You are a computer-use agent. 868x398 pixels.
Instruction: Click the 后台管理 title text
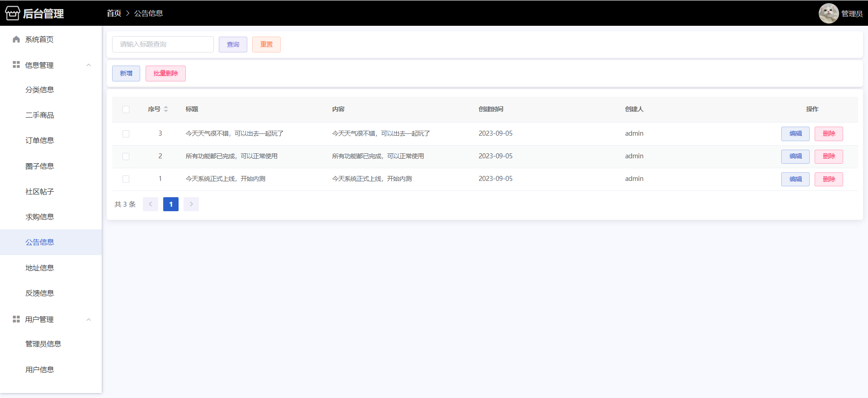(x=43, y=14)
